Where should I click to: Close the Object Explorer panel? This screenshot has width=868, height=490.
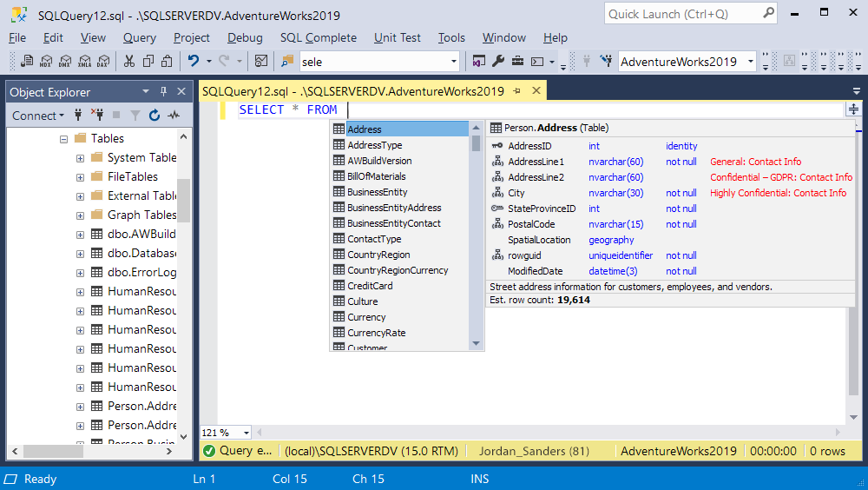181,91
